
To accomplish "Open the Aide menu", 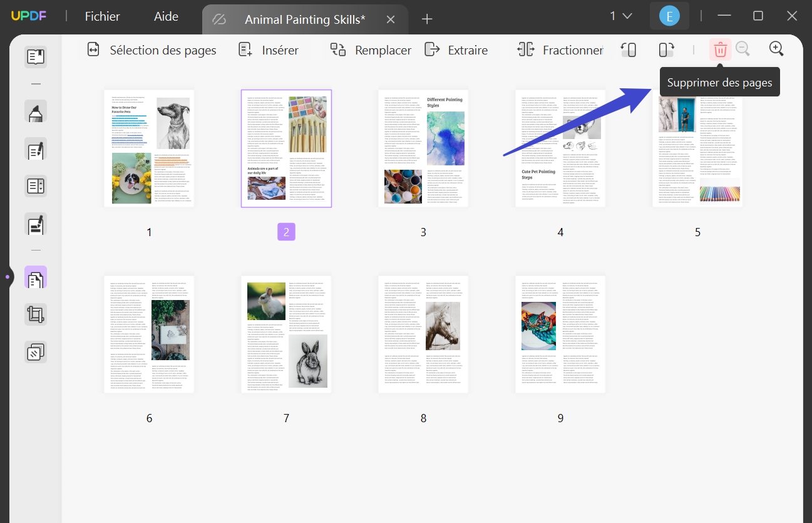I will tap(165, 16).
